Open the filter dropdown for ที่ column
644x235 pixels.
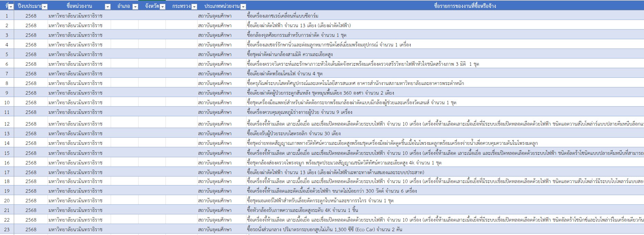(x=11, y=7)
